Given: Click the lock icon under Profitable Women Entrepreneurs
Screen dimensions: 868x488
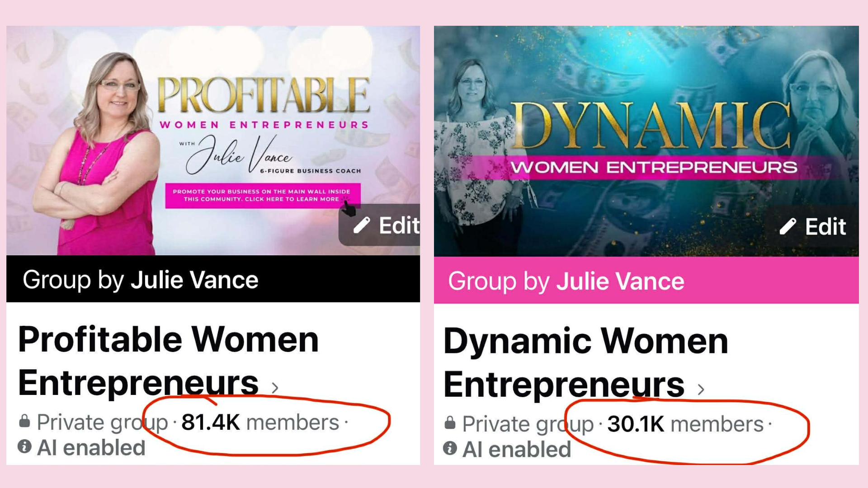Looking at the screenshot, I should 24,421.
